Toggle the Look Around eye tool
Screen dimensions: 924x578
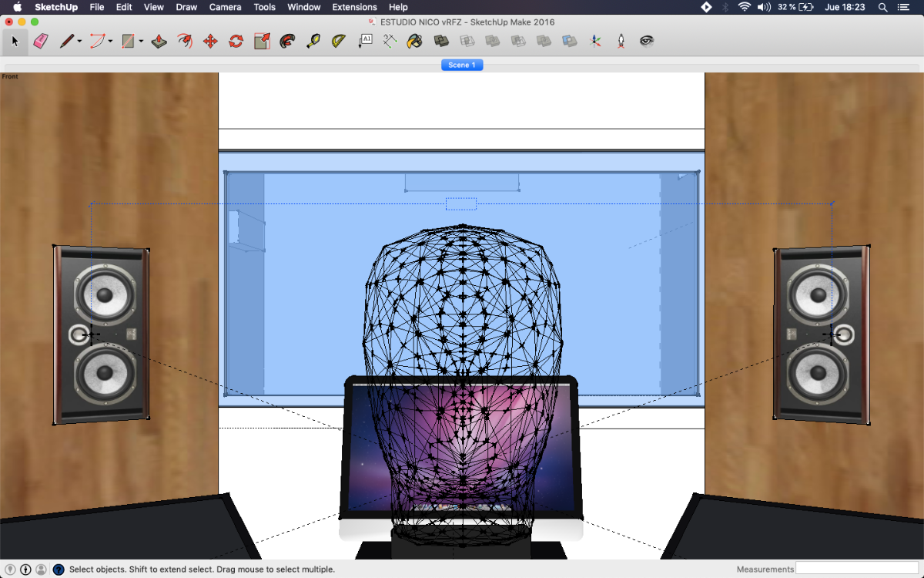click(x=647, y=41)
